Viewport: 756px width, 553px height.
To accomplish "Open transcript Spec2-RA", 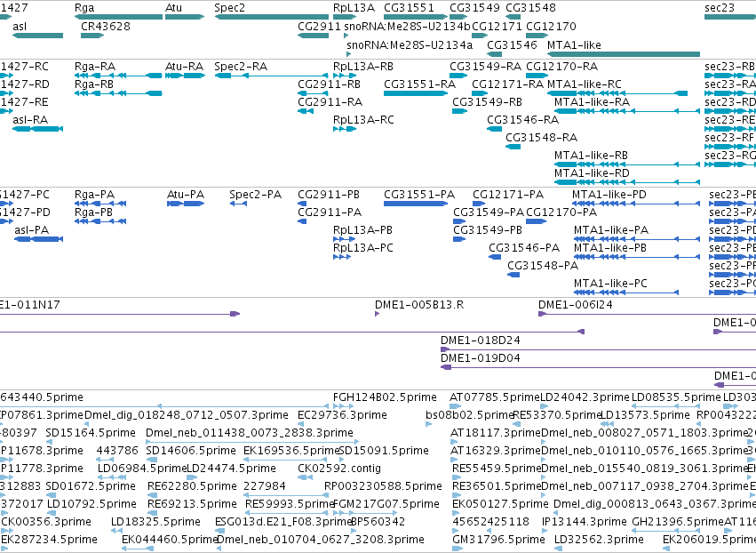I will click(x=272, y=76).
